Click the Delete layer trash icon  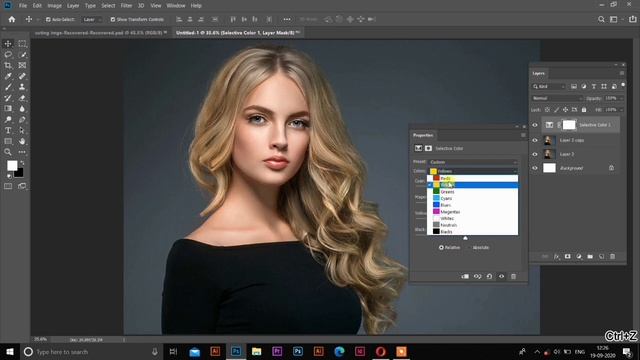(612, 256)
